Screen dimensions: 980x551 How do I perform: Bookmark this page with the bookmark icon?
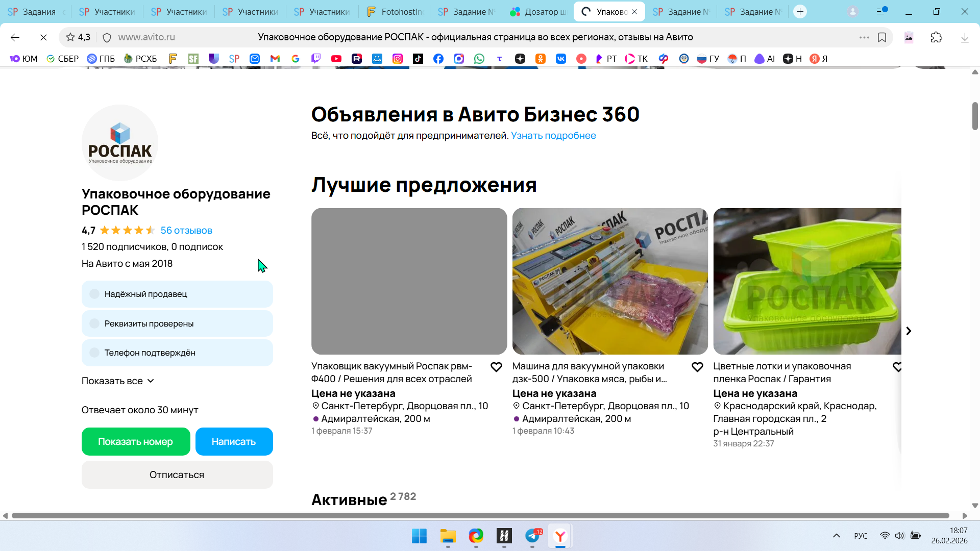pos(882,37)
